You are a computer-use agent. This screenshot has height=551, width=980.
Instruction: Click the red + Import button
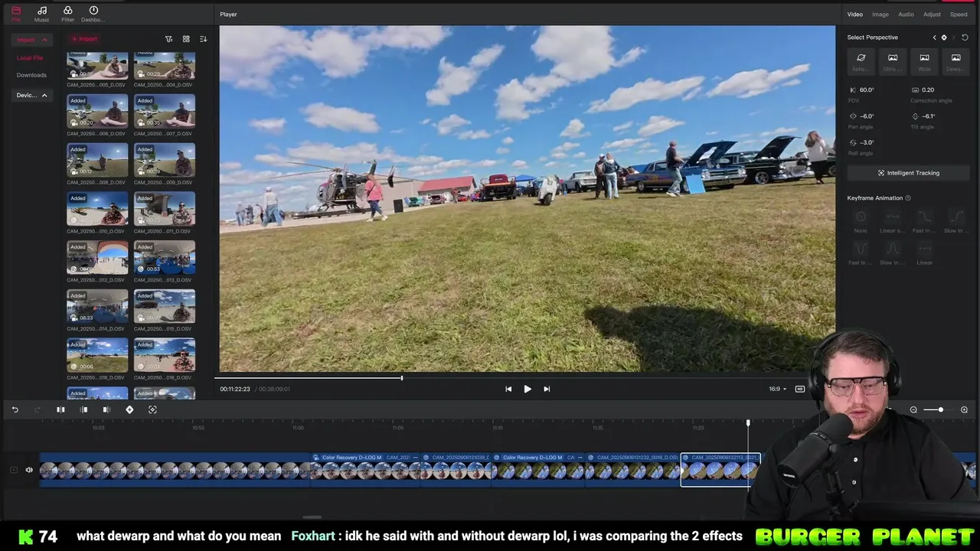[84, 39]
